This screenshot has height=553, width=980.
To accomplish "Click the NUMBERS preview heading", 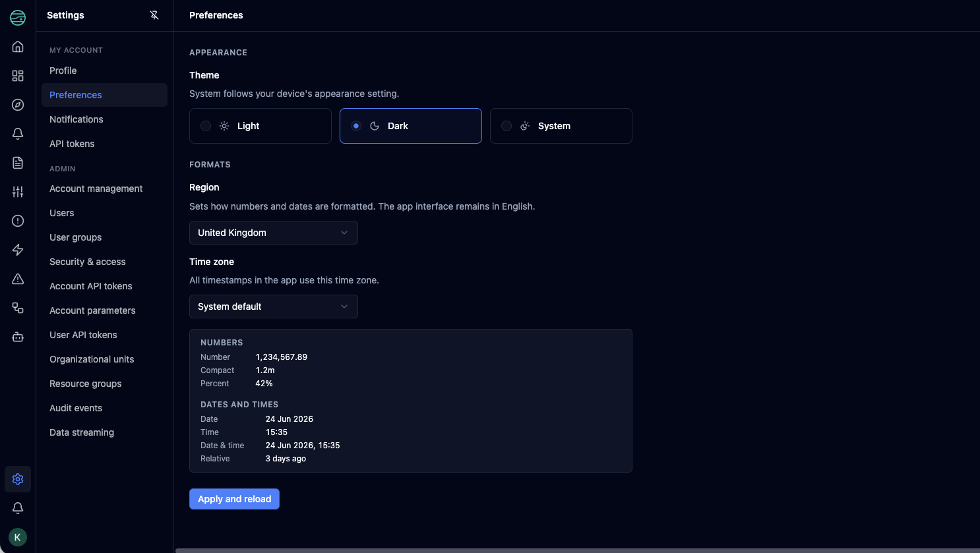I will (222, 343).
